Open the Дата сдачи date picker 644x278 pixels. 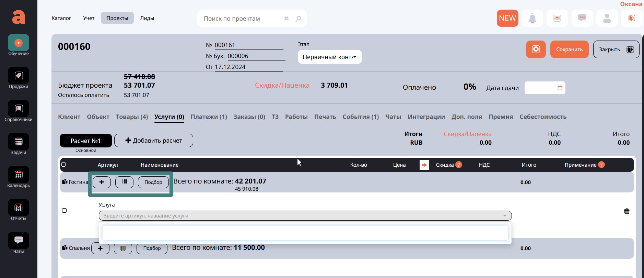pyautogui.click(x=545, y=88)
